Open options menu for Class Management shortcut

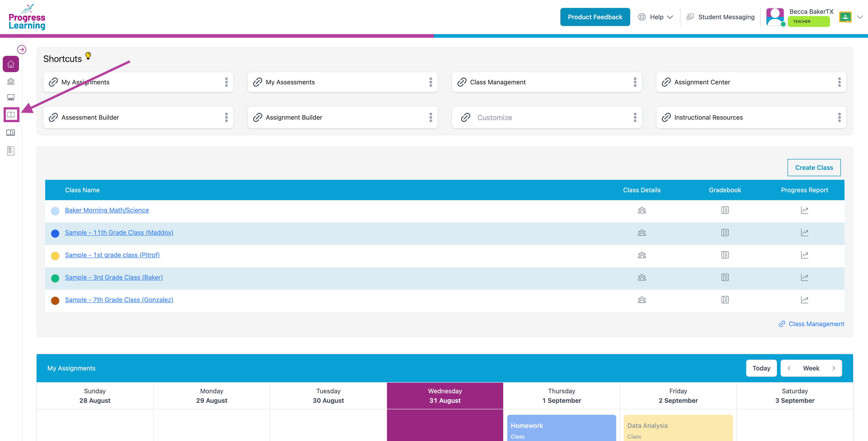click(635, 82)
